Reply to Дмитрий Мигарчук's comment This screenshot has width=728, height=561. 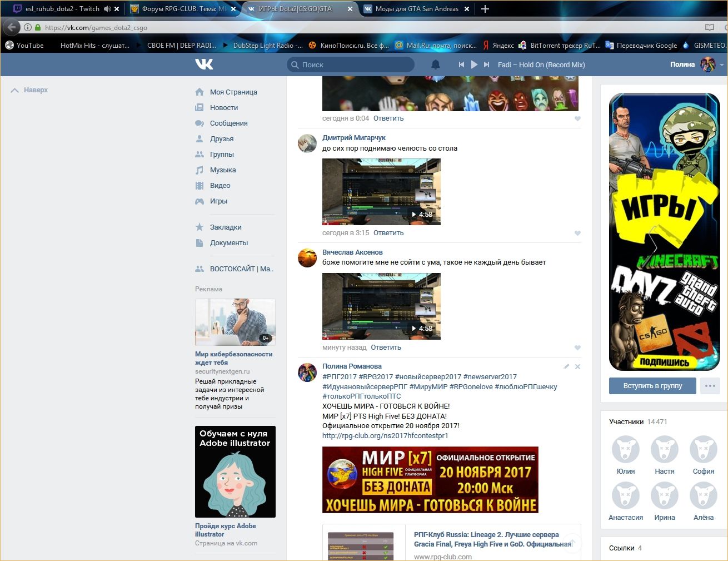pyautogui.click(x=388, y=233)
